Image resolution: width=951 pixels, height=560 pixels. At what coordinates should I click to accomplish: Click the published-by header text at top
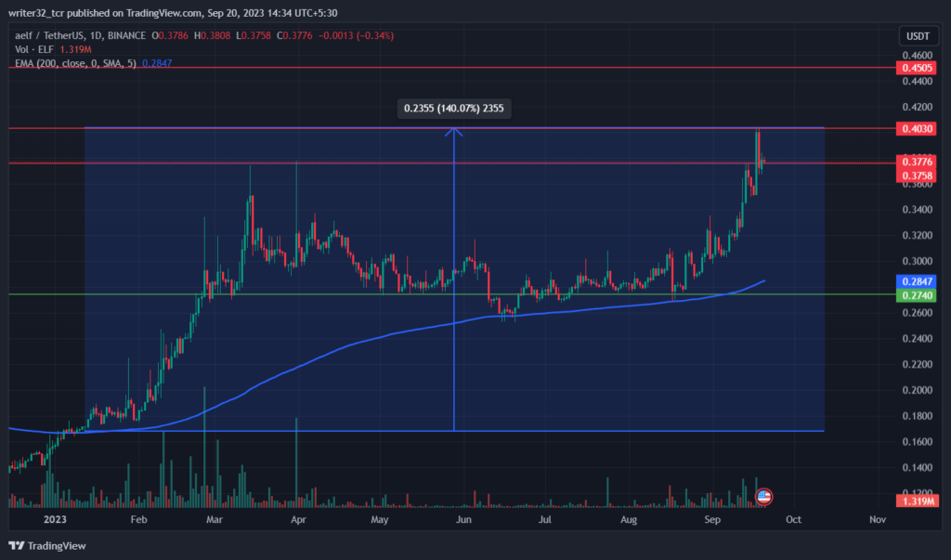173,13
